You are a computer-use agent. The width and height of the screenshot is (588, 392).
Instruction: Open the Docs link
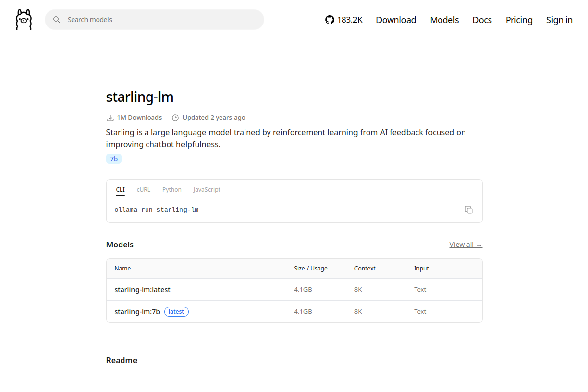[482, 20]
